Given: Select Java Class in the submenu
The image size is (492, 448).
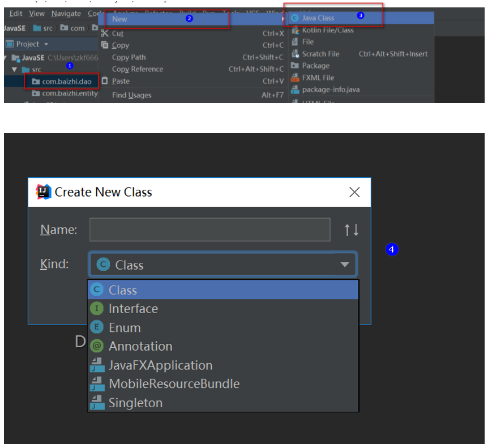Looking at the screenshot, I should point(361,18).
